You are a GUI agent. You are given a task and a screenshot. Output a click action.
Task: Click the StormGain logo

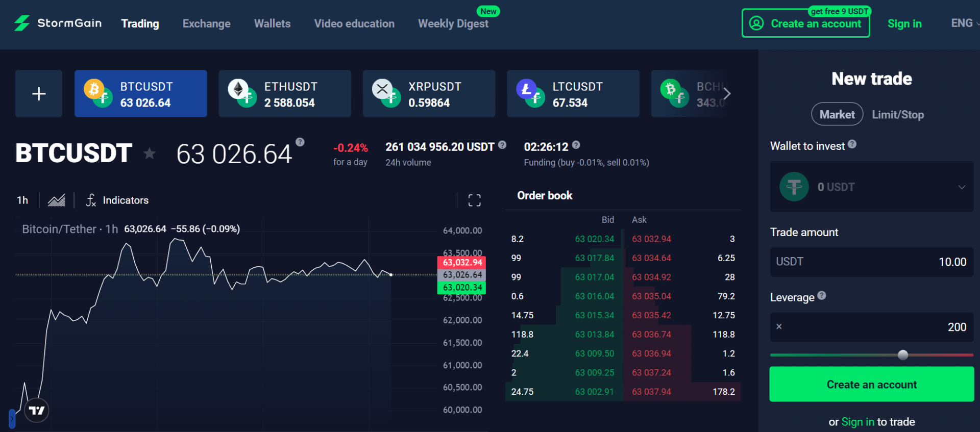tap(58, 23)
